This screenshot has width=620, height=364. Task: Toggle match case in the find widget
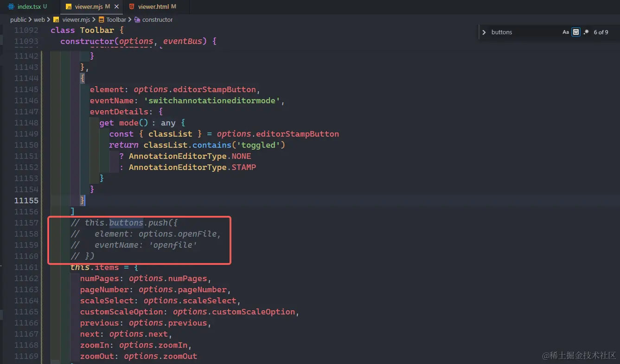565,32
